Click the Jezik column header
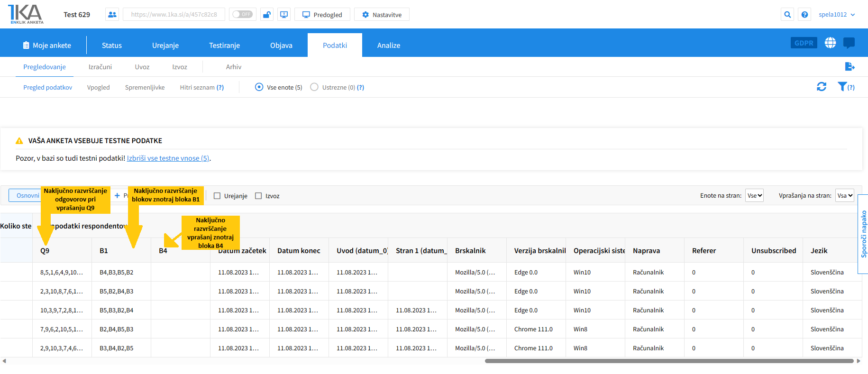Image resolution: width=868 pixels, height=374 pixels. point(832,250)
